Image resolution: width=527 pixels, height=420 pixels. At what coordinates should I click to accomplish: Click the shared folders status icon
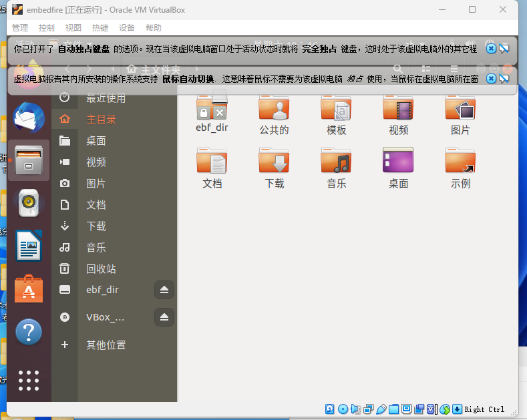click(393, 409)
